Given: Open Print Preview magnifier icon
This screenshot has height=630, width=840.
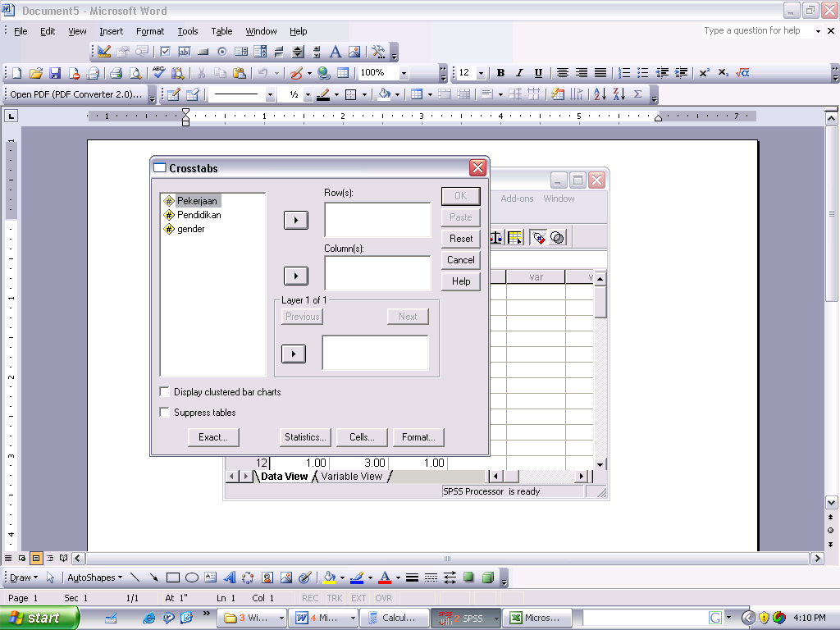Looking at the screenshot, I should pos(135,73).
